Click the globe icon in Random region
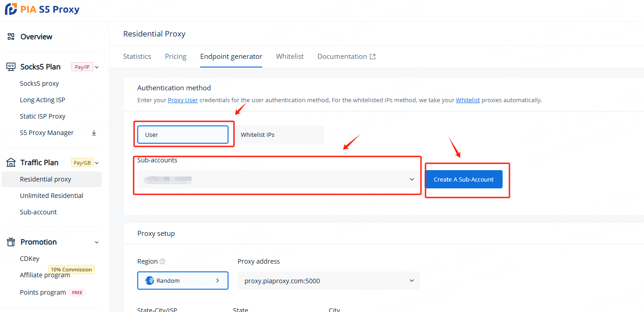Screen dimensions: 644x312 click(150, 281)
